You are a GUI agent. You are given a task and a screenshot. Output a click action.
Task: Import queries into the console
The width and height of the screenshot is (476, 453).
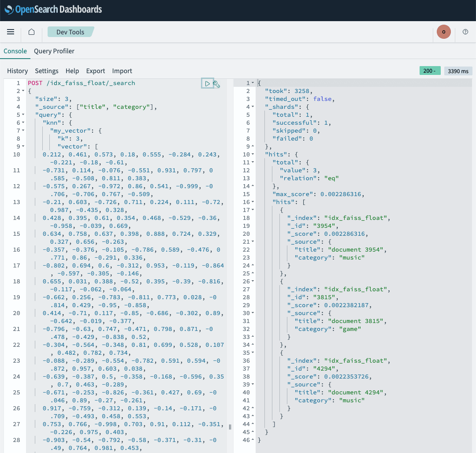[122, 71]
